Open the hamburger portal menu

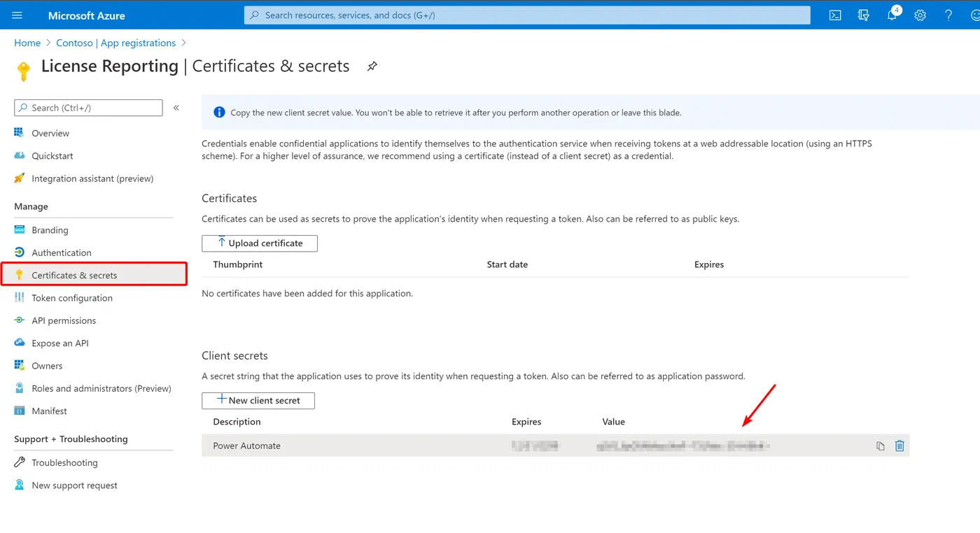17,15
